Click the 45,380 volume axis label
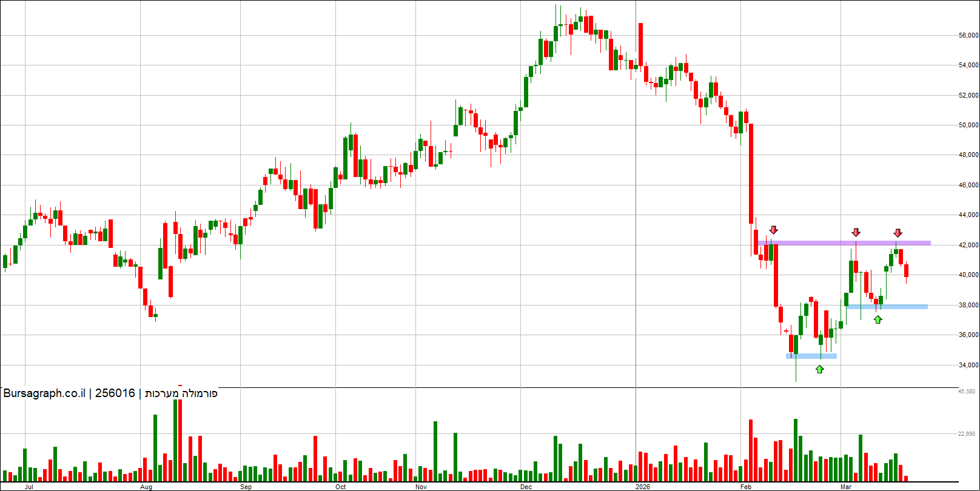The height and width of the screenshot is (491, 980). 966,392
